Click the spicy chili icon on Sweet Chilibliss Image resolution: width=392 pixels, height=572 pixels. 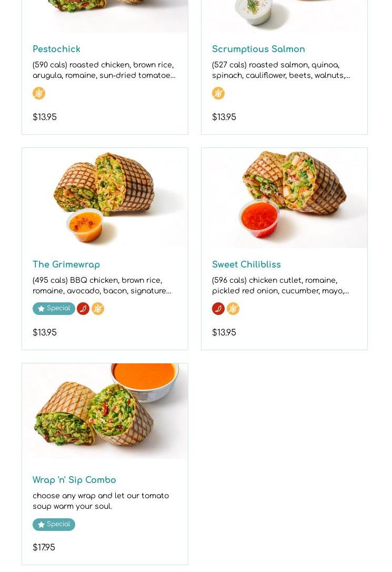[x=218, y=309]
